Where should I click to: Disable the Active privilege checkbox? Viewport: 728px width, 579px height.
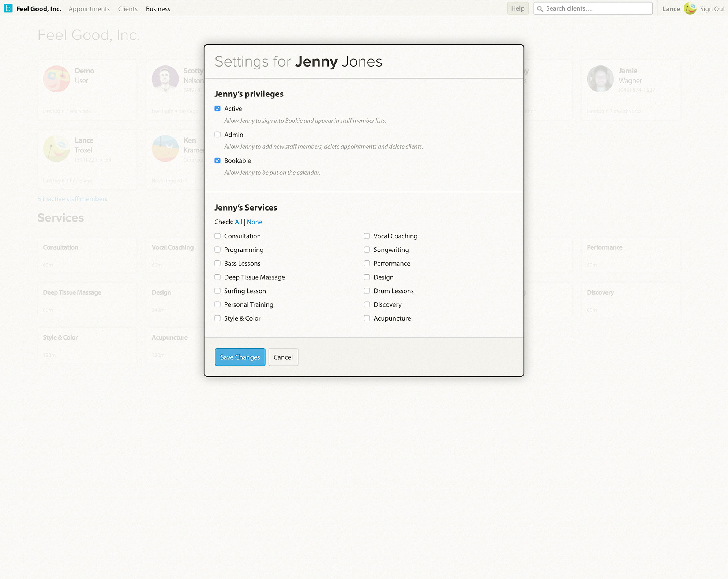click(218, 109)
